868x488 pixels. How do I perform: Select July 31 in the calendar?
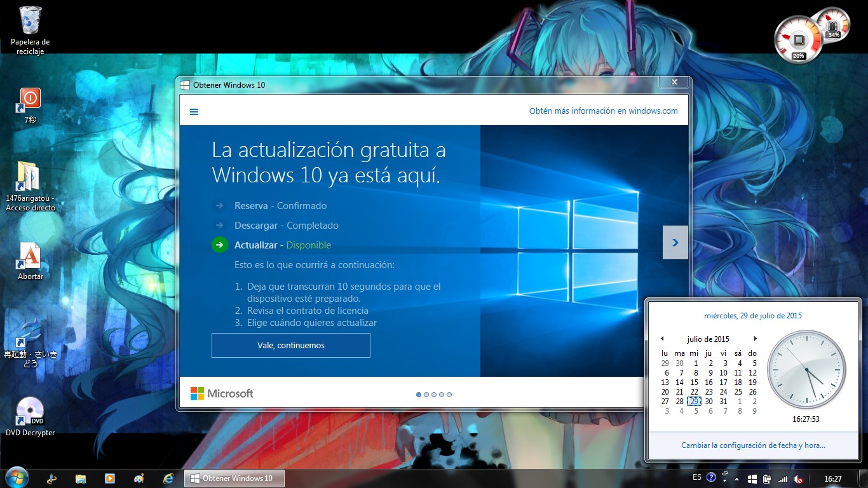(x=723, y=402)
